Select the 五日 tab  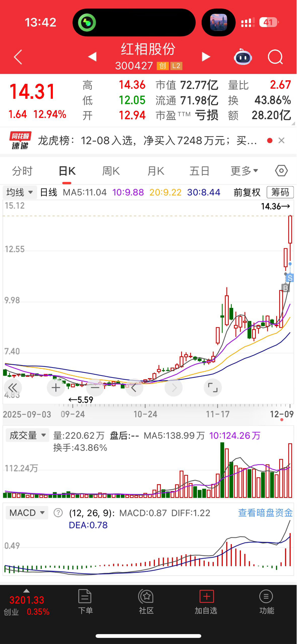coord(200,171)
